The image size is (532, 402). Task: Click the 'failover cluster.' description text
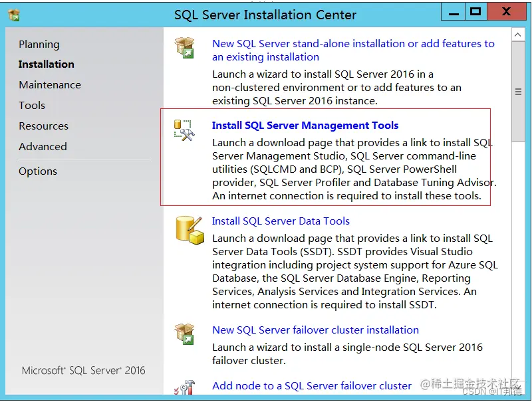[x=249, y=361]
